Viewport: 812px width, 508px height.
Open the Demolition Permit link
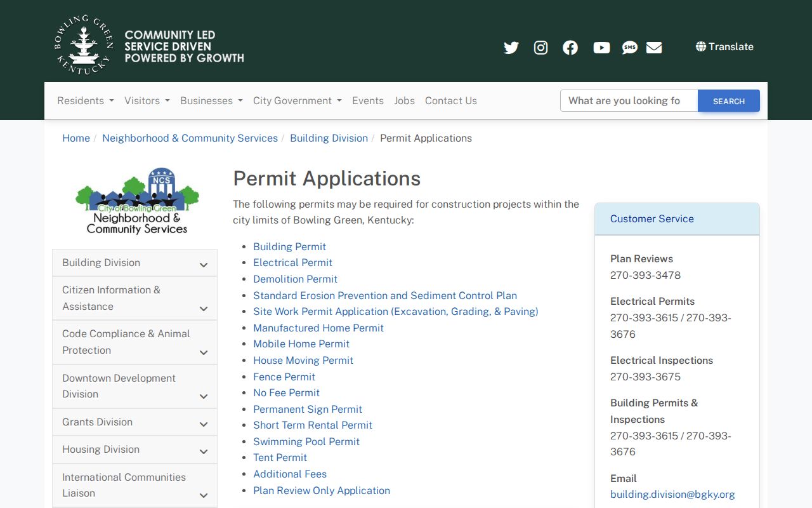tap(295, 279)
